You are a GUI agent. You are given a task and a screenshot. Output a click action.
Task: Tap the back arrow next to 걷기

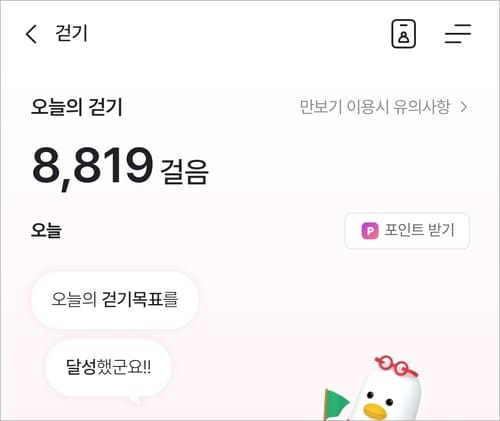pos(31,34)
